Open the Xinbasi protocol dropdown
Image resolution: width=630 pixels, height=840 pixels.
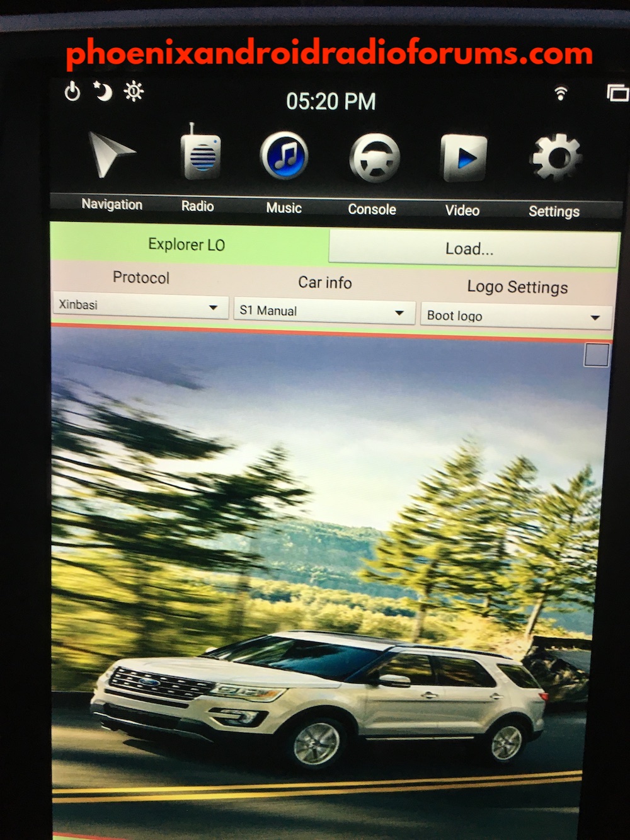140,306
